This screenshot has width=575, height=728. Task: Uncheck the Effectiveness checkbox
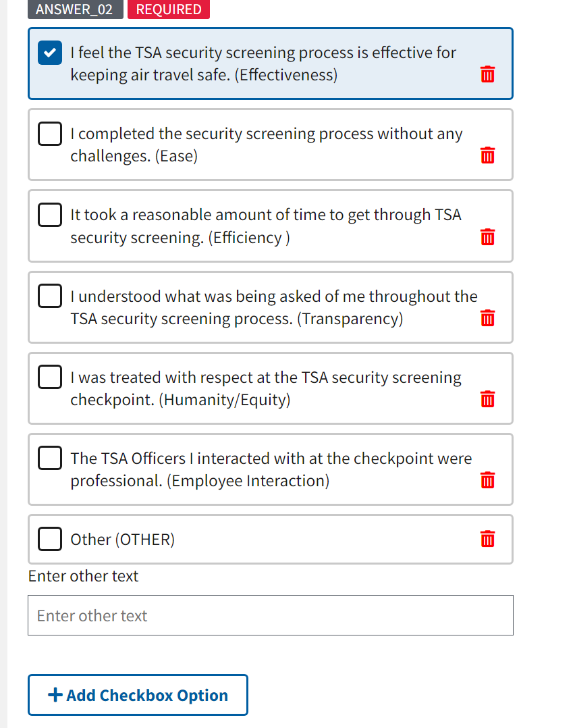tap(50, 53)
